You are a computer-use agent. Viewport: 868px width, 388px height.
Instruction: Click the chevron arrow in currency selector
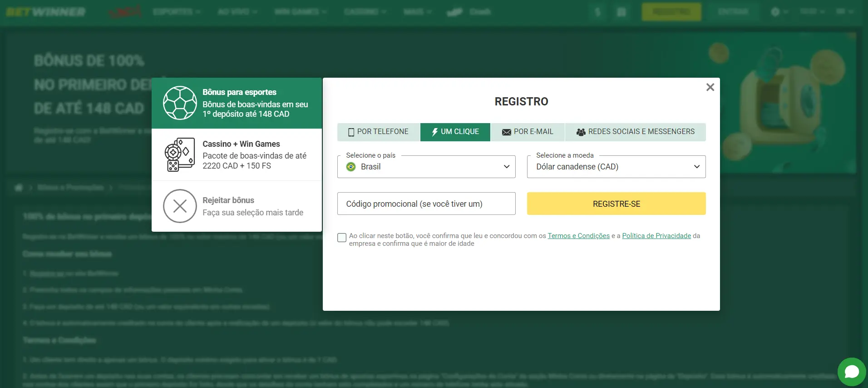[697, 167]
